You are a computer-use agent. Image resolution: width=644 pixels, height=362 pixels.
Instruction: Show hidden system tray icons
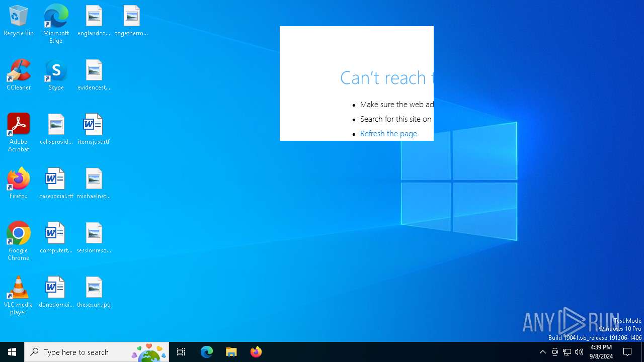[x=542, y=352]
